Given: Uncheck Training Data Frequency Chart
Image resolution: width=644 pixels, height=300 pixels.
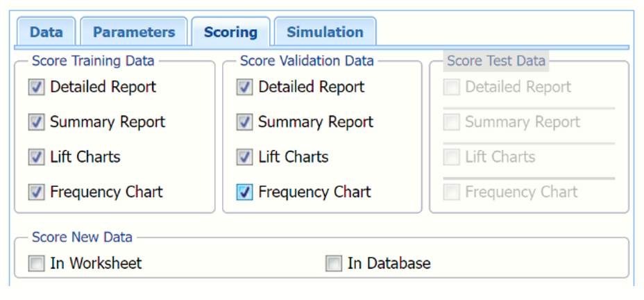Looking at the screenshot, I should pos(36,192).
